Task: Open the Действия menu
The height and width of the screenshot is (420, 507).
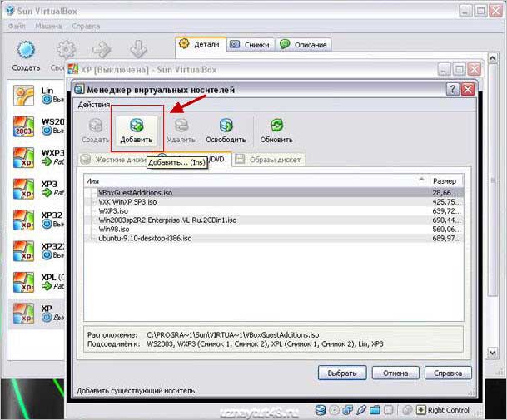Action: point(94,105)
